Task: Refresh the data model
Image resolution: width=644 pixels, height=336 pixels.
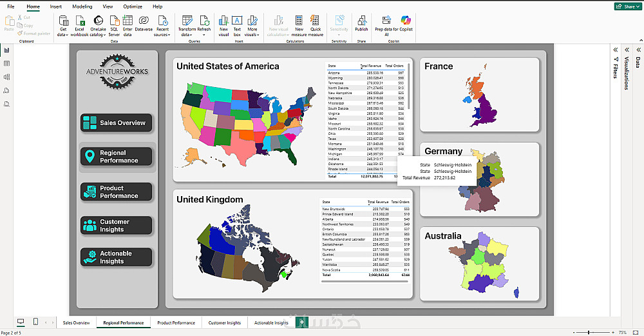Action: click(204, 26)
